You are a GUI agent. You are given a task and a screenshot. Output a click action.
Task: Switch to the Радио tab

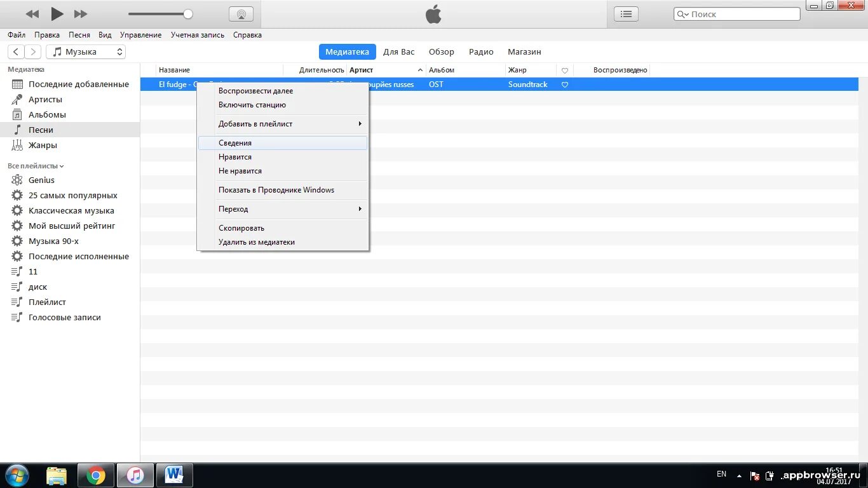point(481,52)
